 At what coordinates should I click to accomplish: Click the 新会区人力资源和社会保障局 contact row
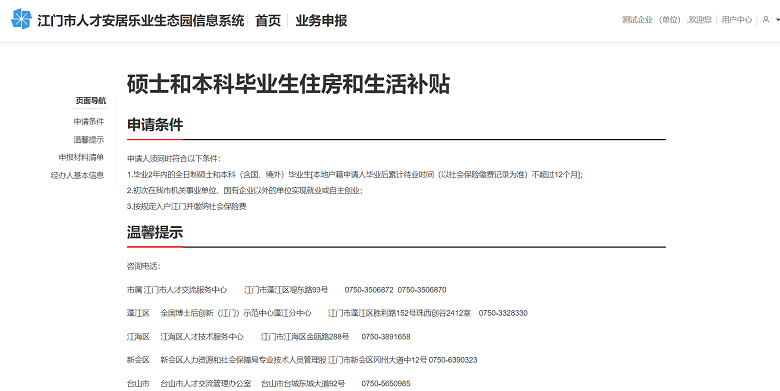tap(302, 360)
